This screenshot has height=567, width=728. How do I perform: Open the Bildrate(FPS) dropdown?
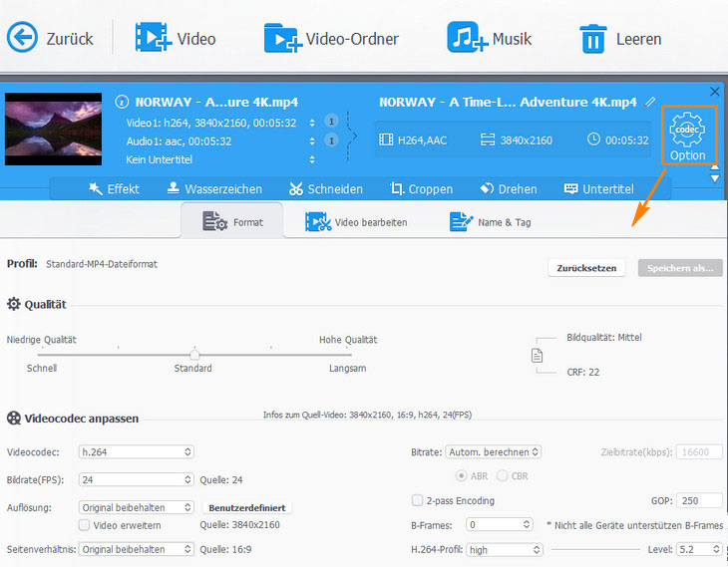137,479
